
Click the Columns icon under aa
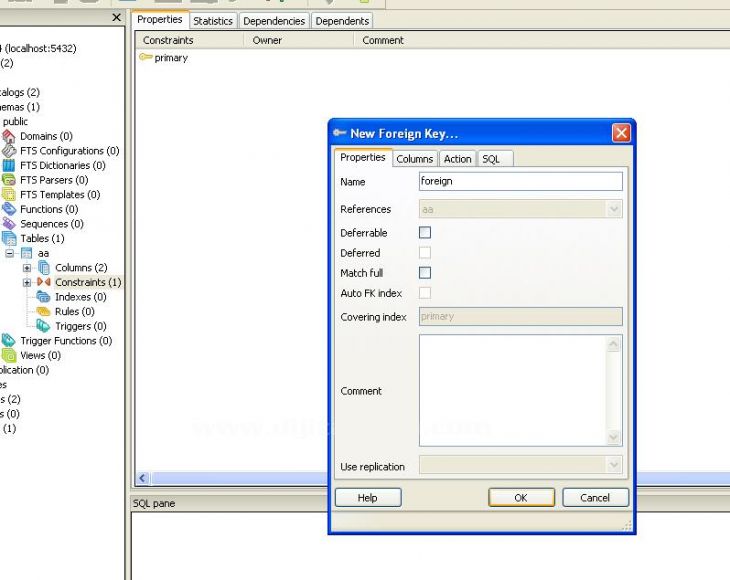click(x=44, y=268)
